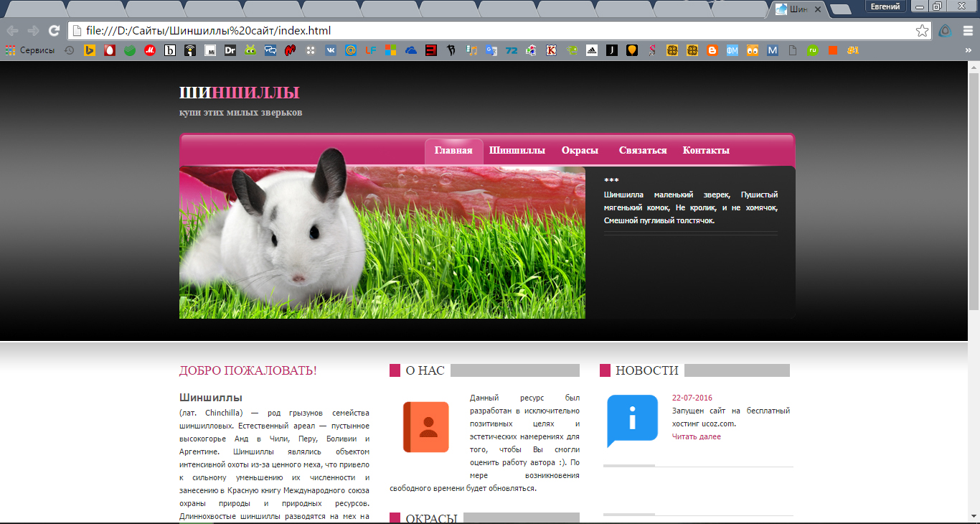Click the orange contact book icon
980x524 pixels.
tap(426, 427)
